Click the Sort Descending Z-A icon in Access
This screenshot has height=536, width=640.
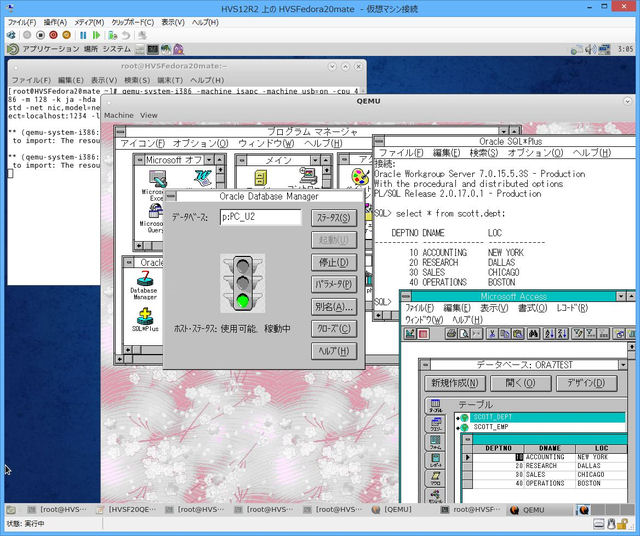[562, 334]
